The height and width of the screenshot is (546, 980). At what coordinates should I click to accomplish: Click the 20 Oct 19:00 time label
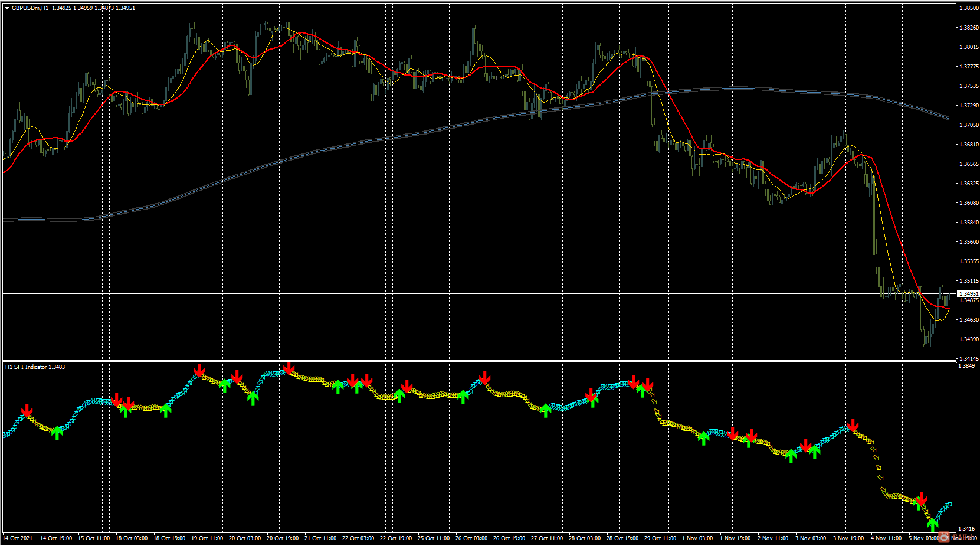point(283,538)
